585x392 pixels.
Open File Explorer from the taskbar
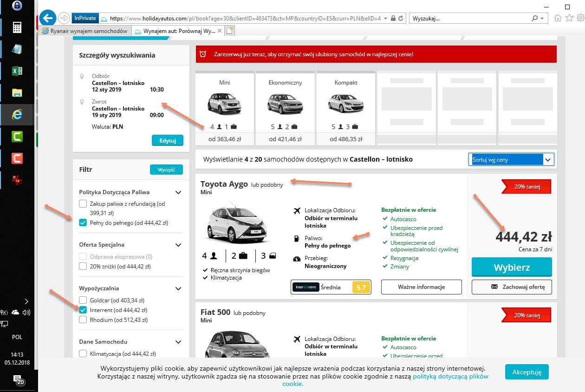coord(17,92)
